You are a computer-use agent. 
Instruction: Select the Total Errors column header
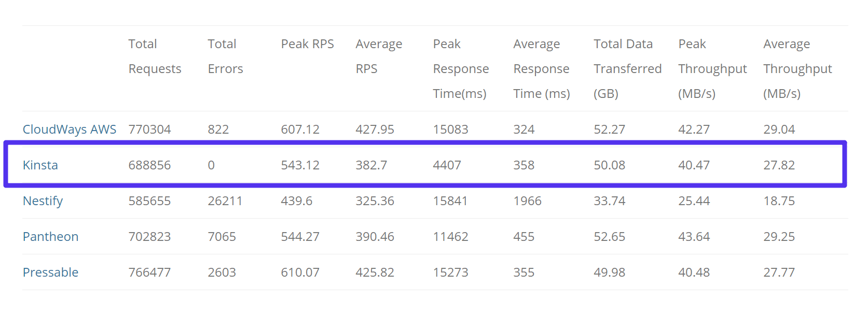pyautogui.click(x=225, y=56)
